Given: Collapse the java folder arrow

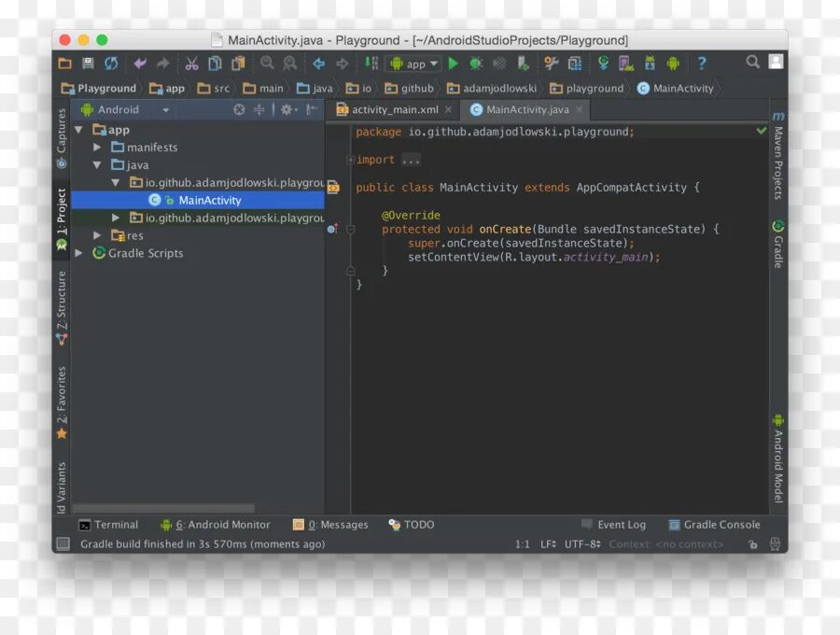Looking at the screenshot, I should 97,165.
